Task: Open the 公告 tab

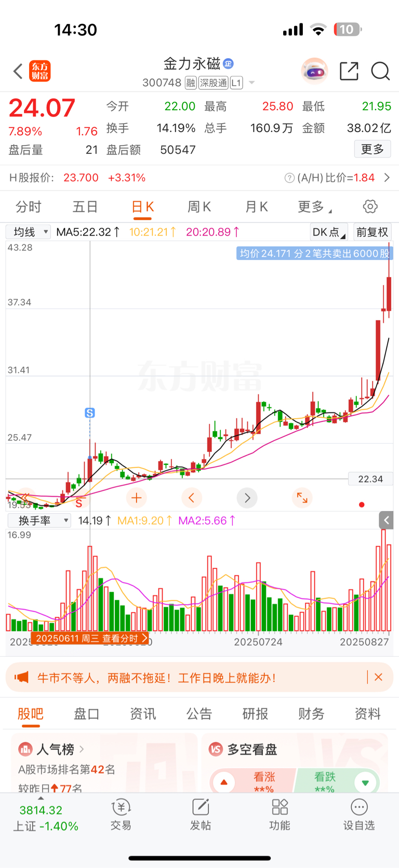Action: click(x=199, y=714)
